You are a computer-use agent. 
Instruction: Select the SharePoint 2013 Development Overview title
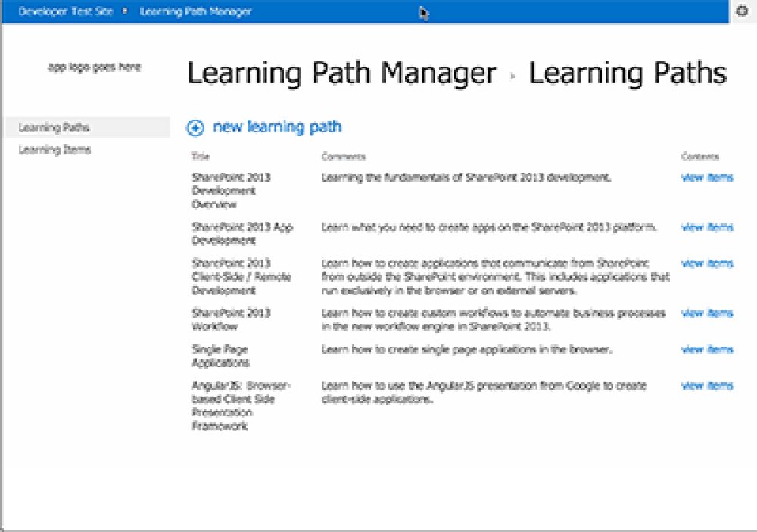(x=231, y=191)
